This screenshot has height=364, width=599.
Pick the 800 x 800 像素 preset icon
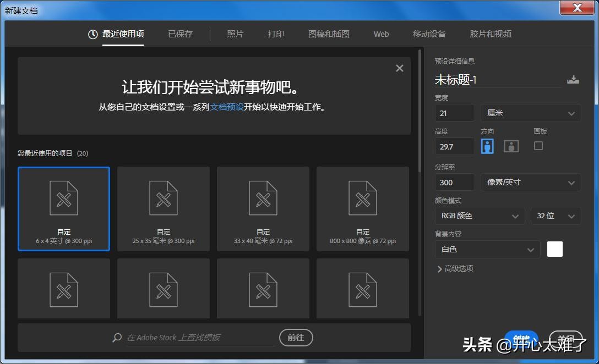(363, 198)
